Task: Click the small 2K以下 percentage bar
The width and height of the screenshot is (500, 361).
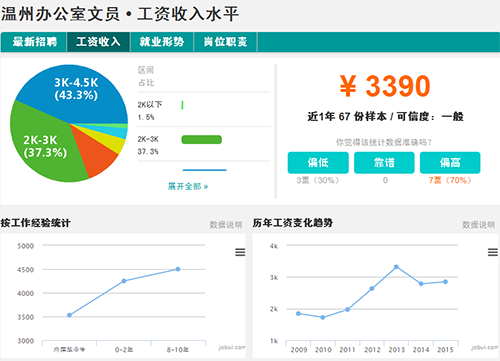Action: pos(182,105)
